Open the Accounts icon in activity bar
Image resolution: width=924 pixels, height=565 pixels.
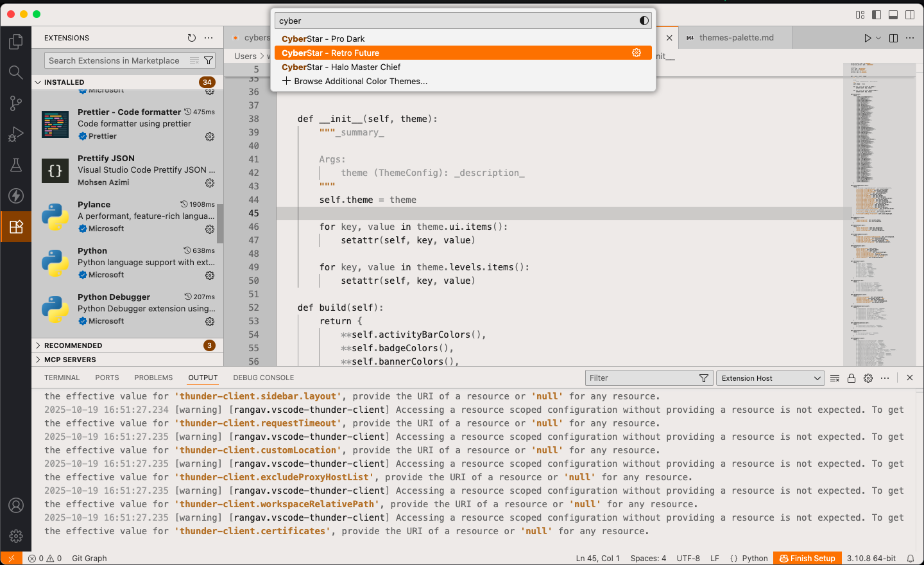pyautogui.click(x=16, y=505)
